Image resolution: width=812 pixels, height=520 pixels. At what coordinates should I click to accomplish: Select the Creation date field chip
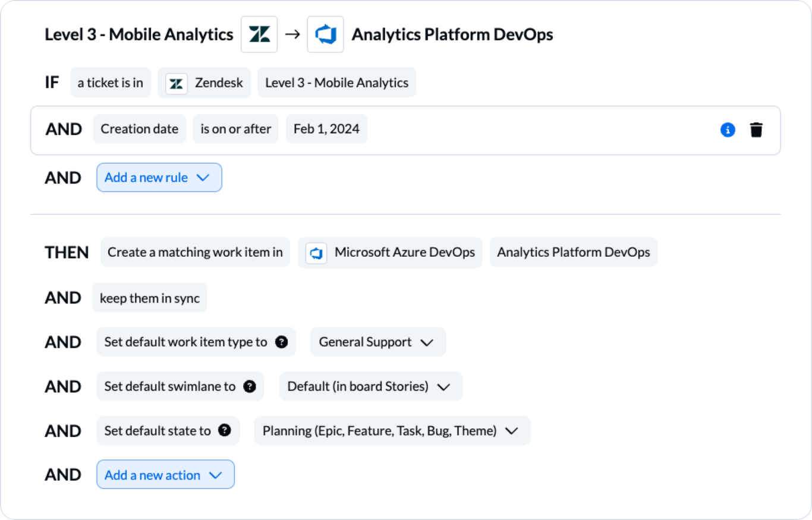point(139,128)
